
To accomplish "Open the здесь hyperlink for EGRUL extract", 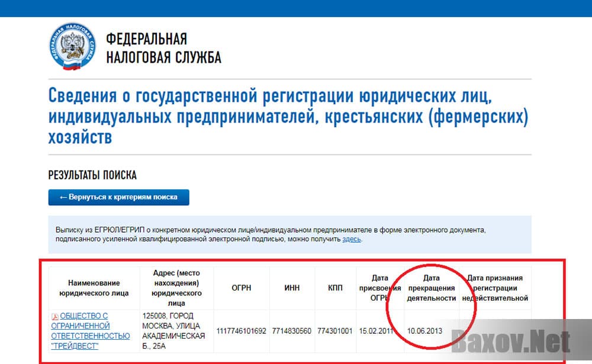I will pyautogui.click(x=352, y=239).
